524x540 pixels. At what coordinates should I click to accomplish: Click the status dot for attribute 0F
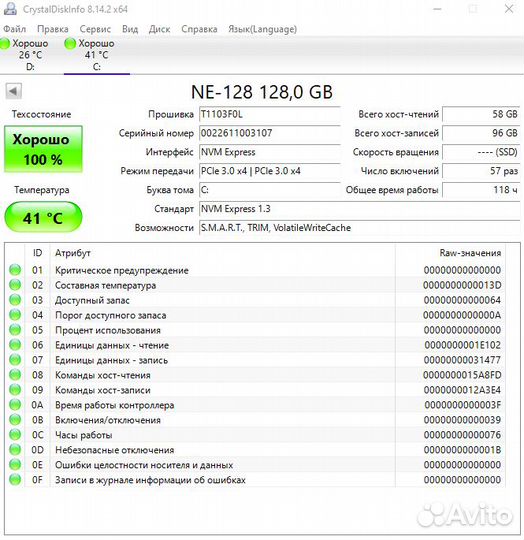[15, 479]
